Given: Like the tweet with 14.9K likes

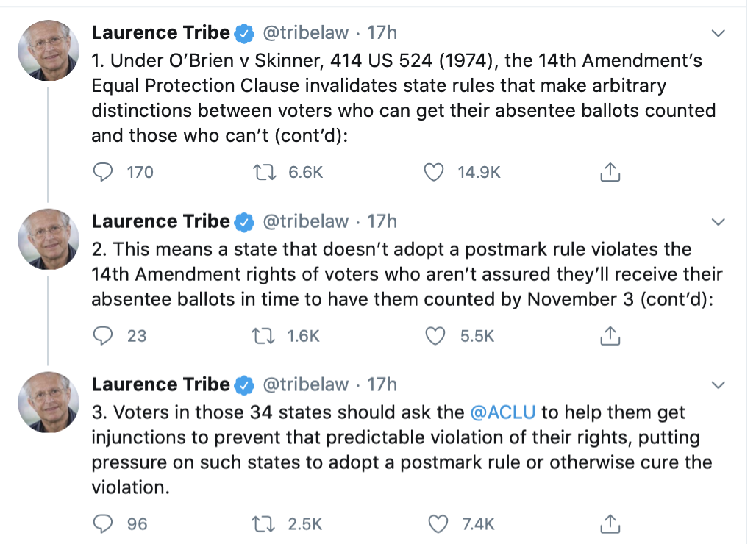Looking at the screenshot, I should click(x=435, y=172).
